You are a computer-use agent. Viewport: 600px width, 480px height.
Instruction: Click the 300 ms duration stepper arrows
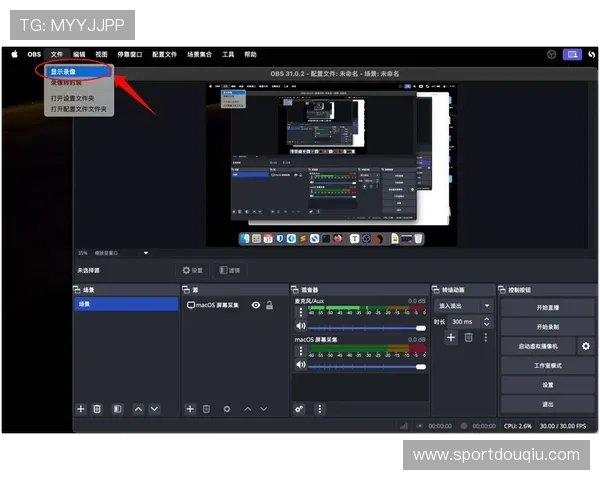487,322
